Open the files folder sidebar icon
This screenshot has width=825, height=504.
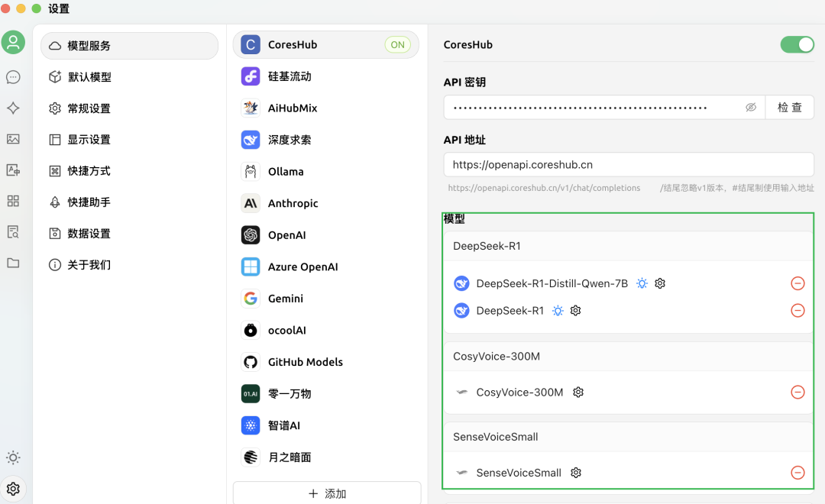[x=13, y=263]
